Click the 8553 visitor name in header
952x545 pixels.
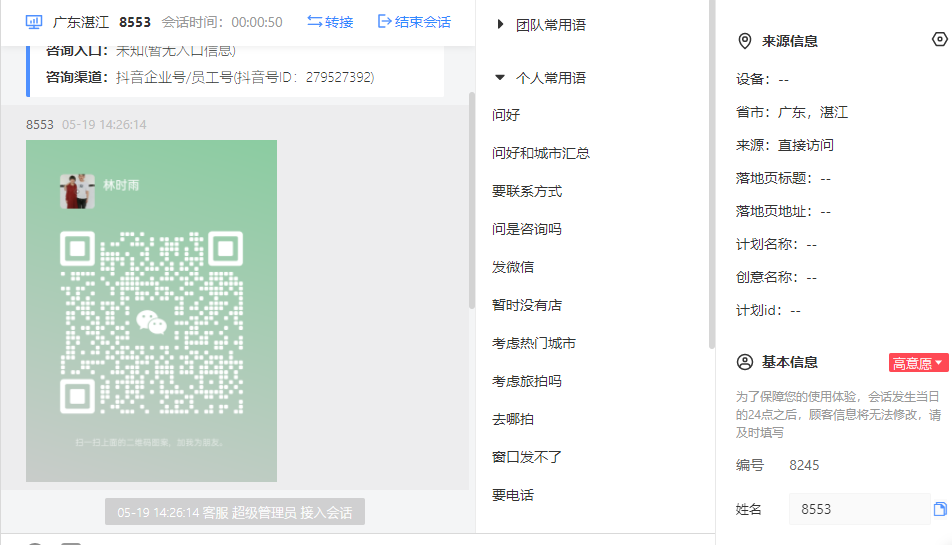click(135, 22)
